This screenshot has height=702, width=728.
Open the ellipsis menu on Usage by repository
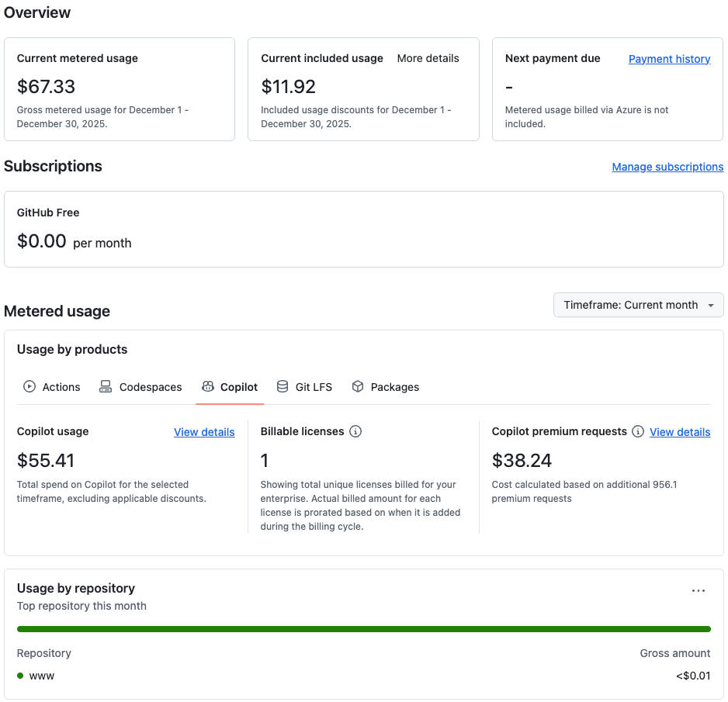tap(698, 590)
